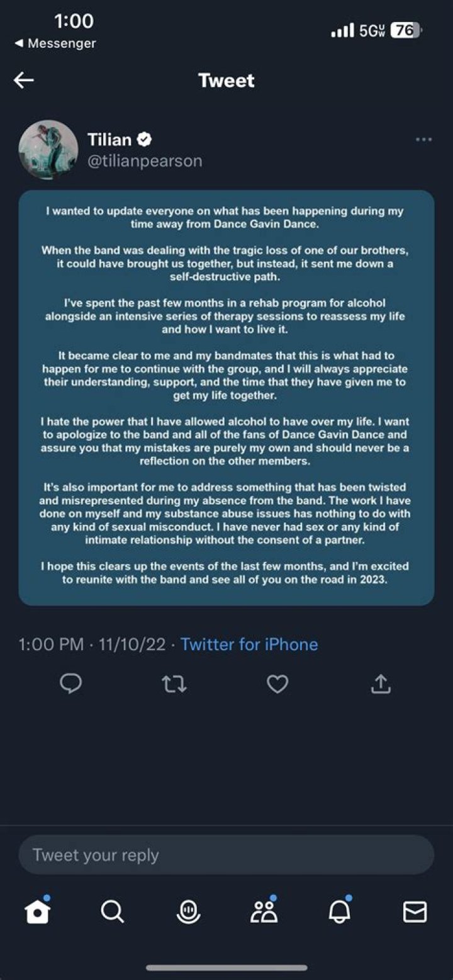
Task: Open the Spaces microphone tab
Action: (188, 911)
